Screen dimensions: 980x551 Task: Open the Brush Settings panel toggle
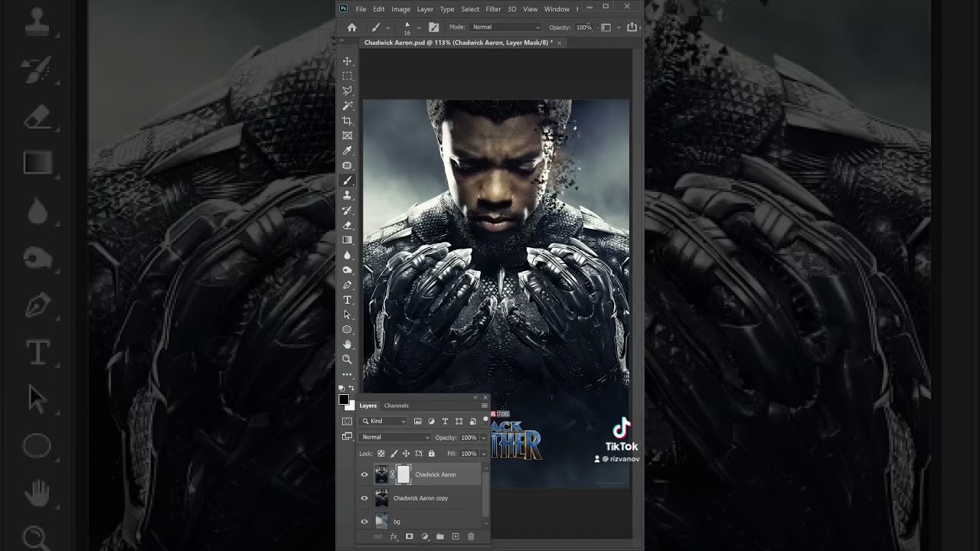(x=434, y=27)
